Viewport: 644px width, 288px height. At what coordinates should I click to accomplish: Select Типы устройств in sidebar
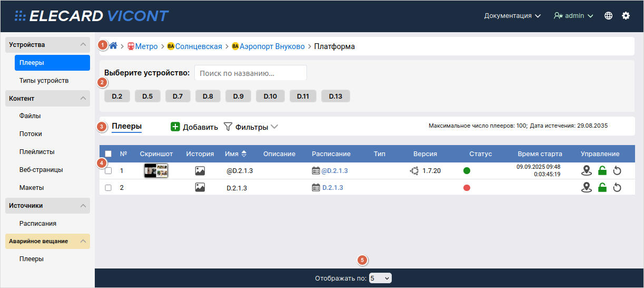tap(44, 81)
